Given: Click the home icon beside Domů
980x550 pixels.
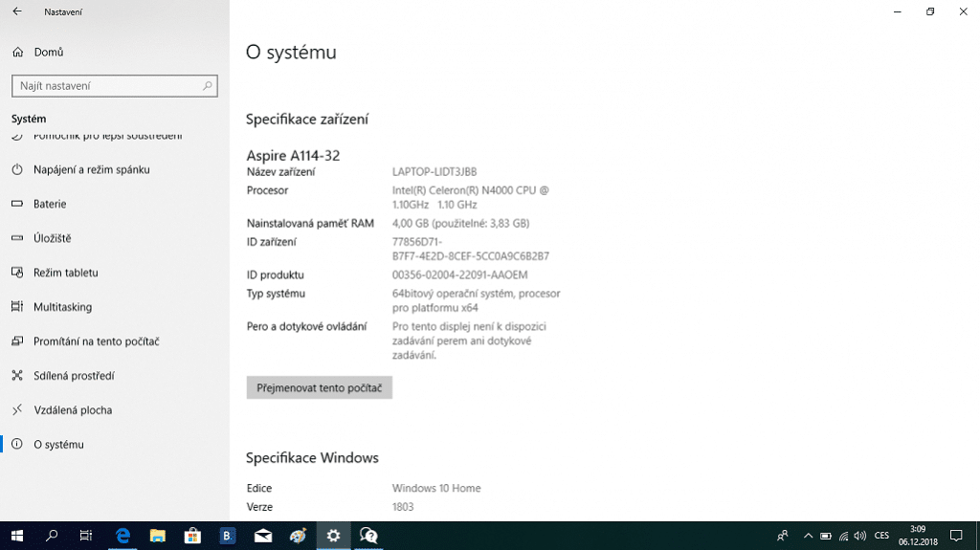Looking at the screenshot, I should [x=18, y=53].
